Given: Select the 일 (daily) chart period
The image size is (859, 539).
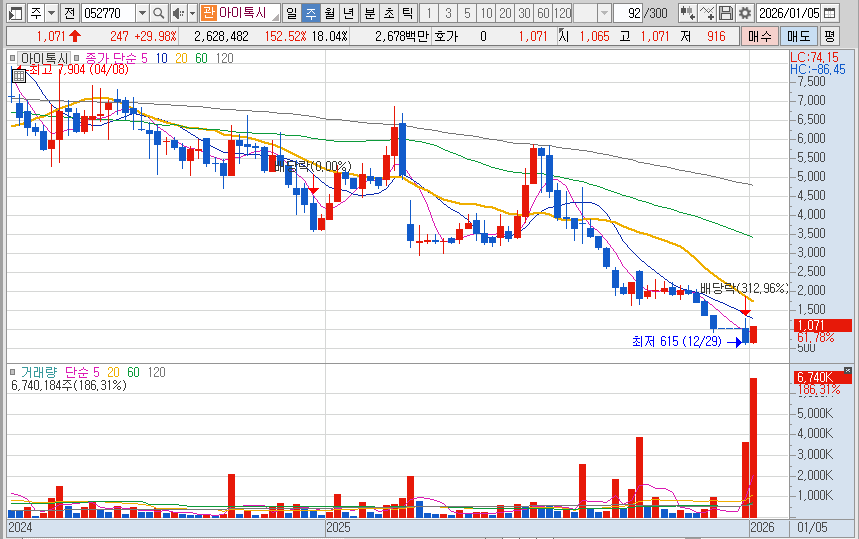Looking at the screenshot, I should (291, 13).
